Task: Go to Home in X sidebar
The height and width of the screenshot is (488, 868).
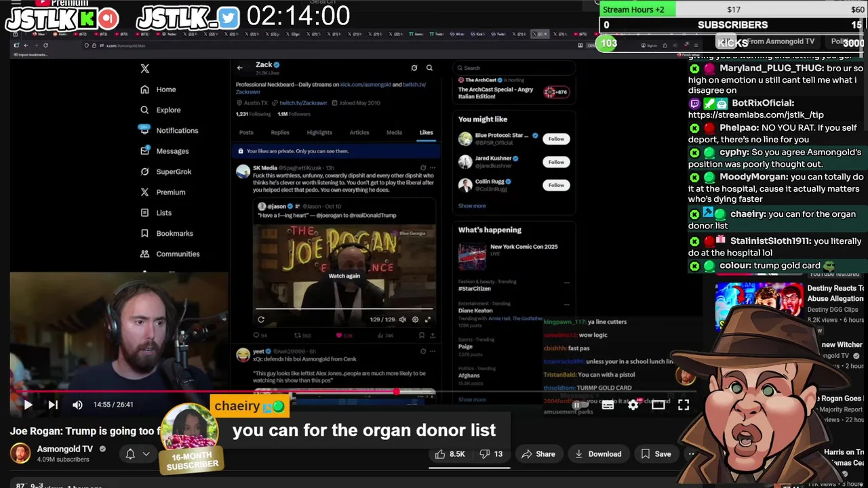Action: point(158,89)
